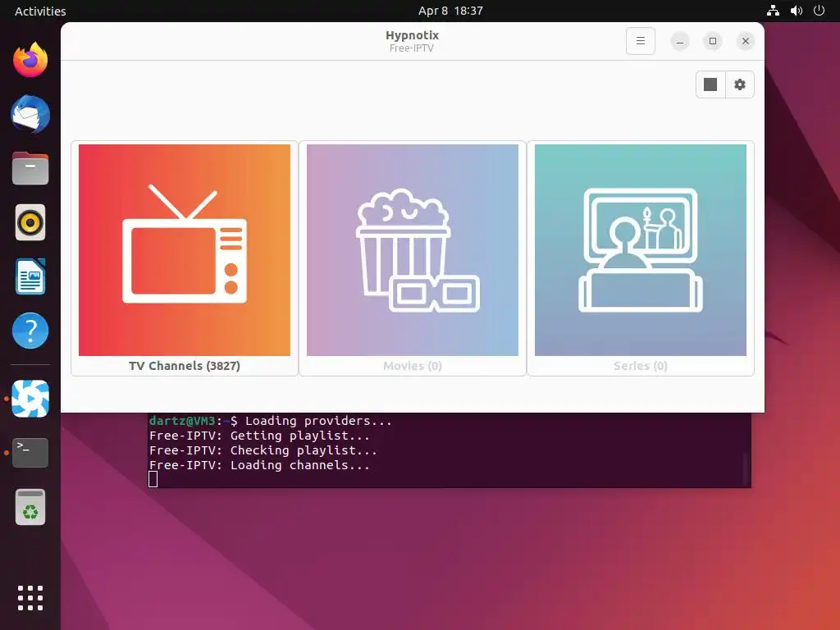Open the Series (0) tile
The height and width of the screenshot is (630, 840).
[x=640, y=258]
